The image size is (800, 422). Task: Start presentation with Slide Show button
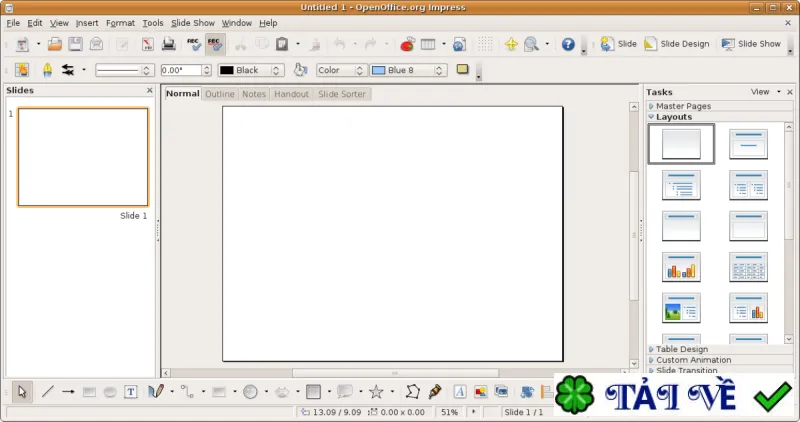click(751, 44)
